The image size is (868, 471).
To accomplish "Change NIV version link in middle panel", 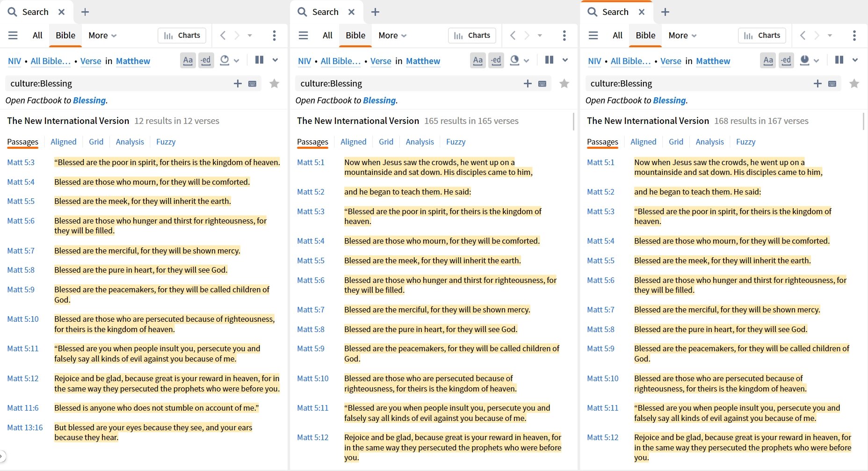I will [304, 61].
